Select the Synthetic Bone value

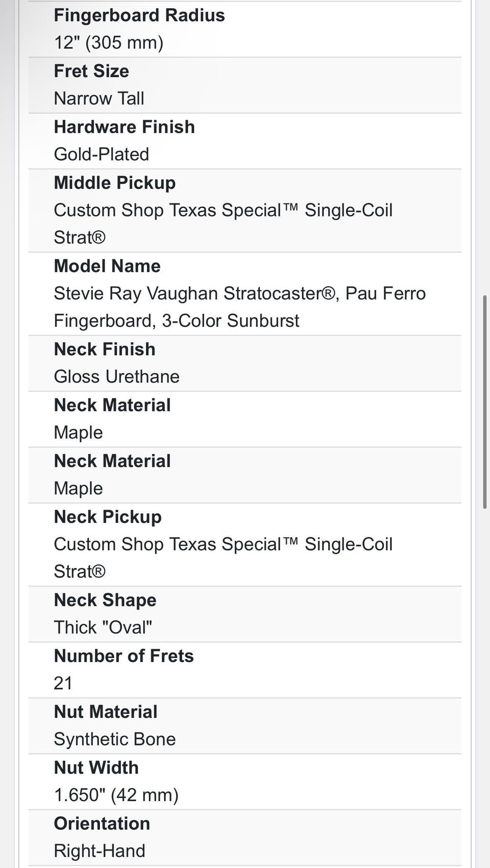pyautogui.click(x=115, y=739)
